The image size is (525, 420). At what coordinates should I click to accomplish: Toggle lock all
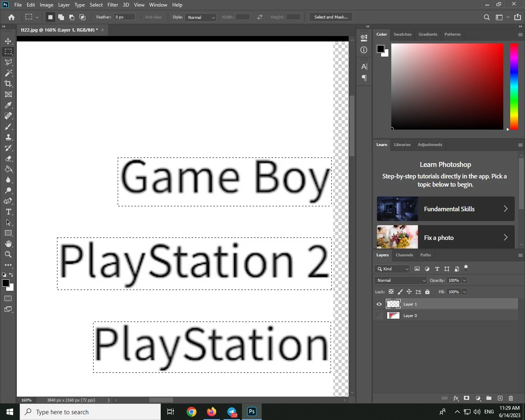click(x=427, y=292)
